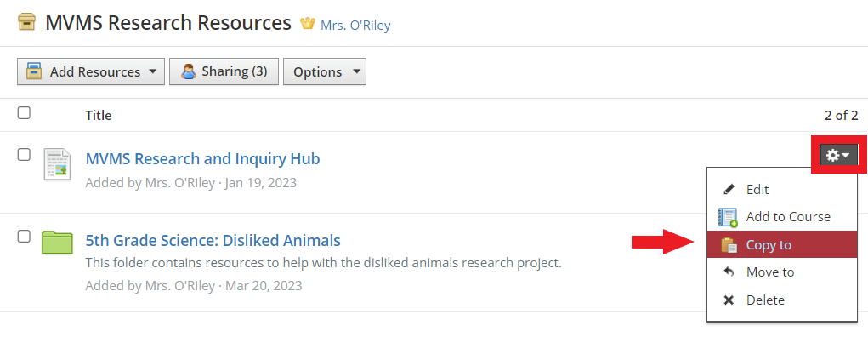Open the Sharing (3) settings button
Screen dimensions: 868x343
pos(224,71)
